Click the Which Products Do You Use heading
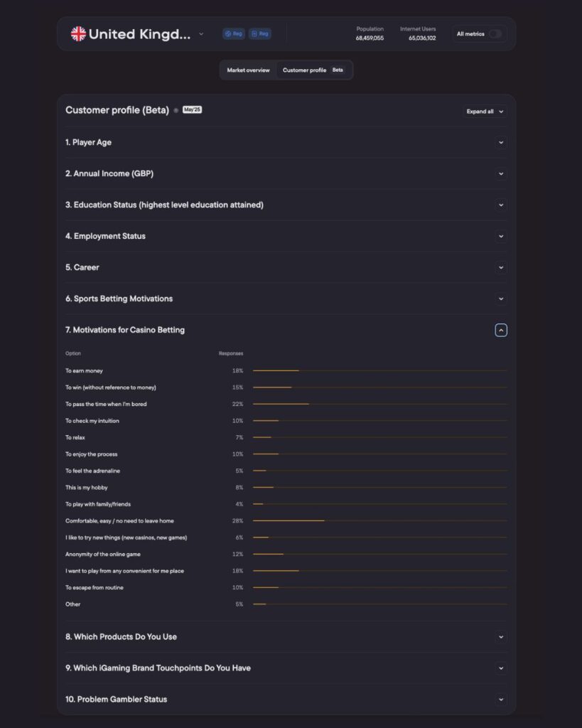 (x=121, y=637)
